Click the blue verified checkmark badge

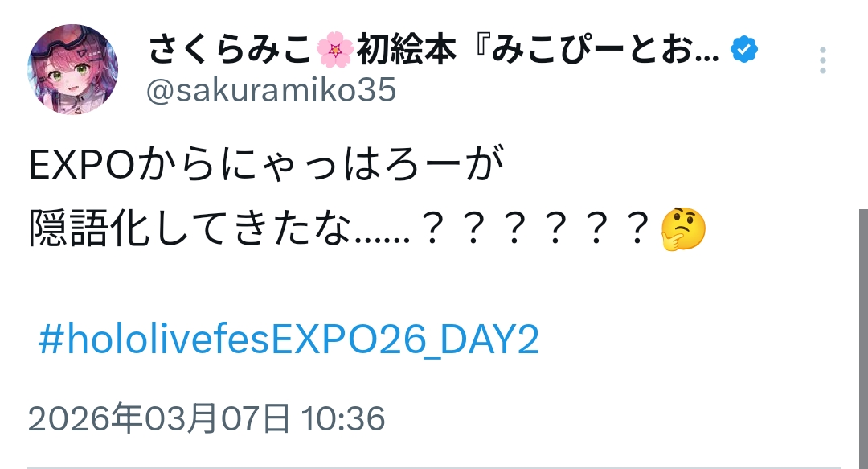[744, 50]
